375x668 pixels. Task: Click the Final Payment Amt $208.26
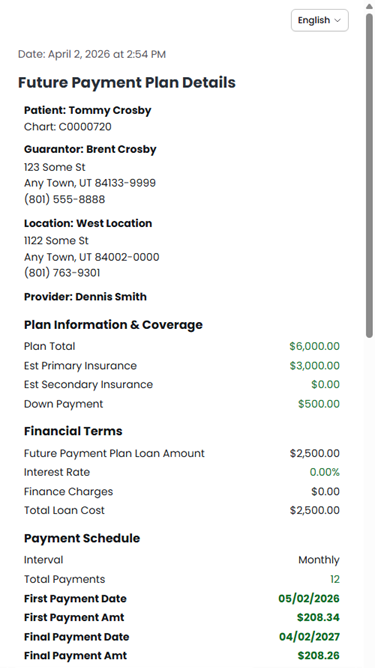pos(318,655)
